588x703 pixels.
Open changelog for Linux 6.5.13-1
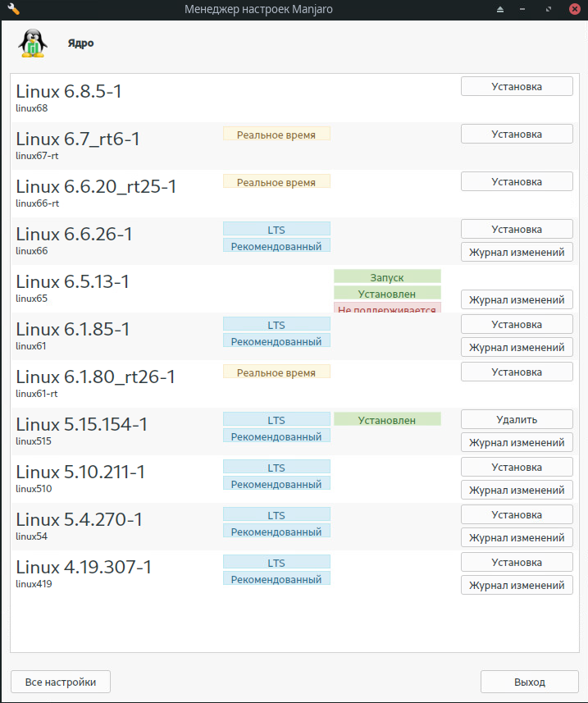(517, 299)
